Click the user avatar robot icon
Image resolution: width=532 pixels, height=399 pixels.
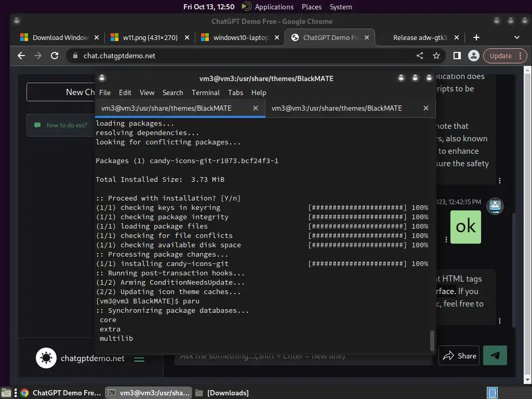(x=495, y=206)
